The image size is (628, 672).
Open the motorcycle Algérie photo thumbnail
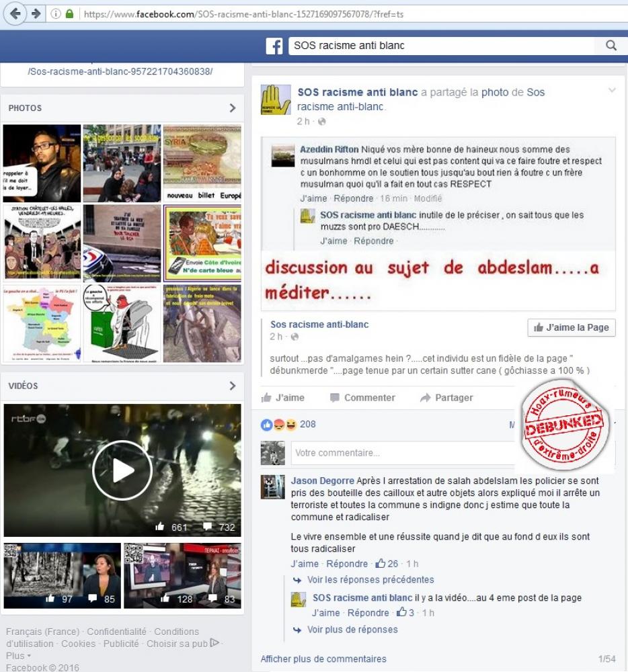pyautogui.click(x=202, y=324)
